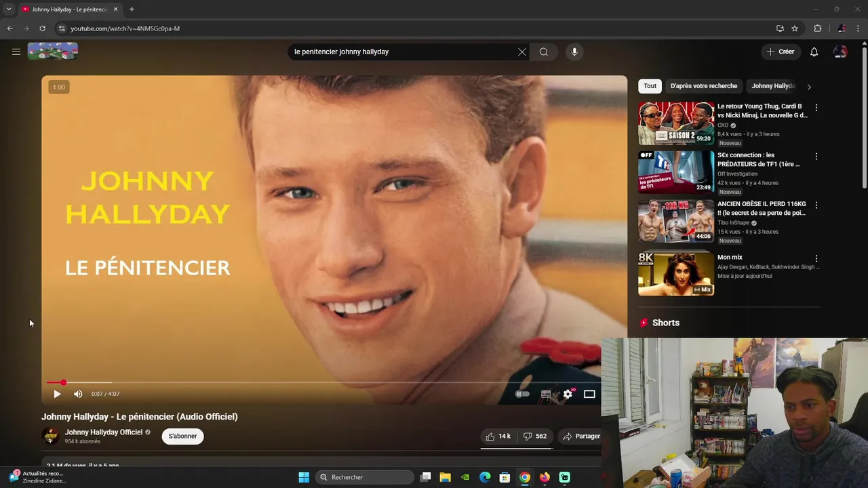The image size is (868, 488).
Task: Switch to theater mode
Action: click(589, 394)
